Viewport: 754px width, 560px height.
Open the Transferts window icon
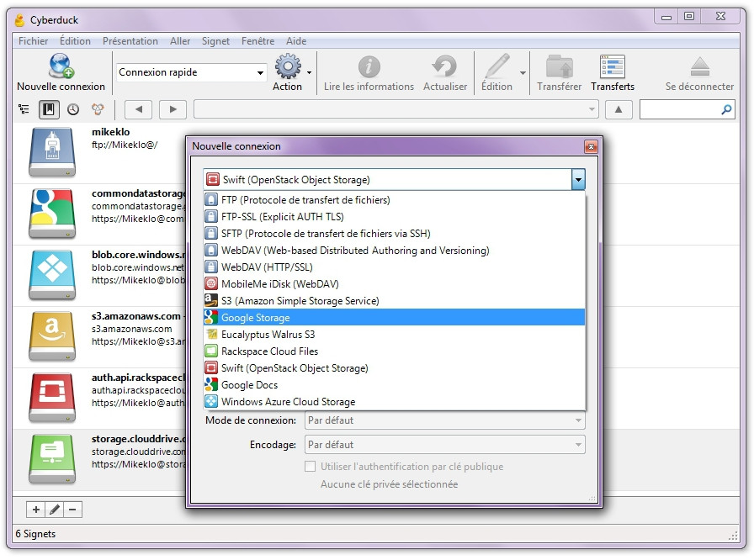click(x=612, y=72)
